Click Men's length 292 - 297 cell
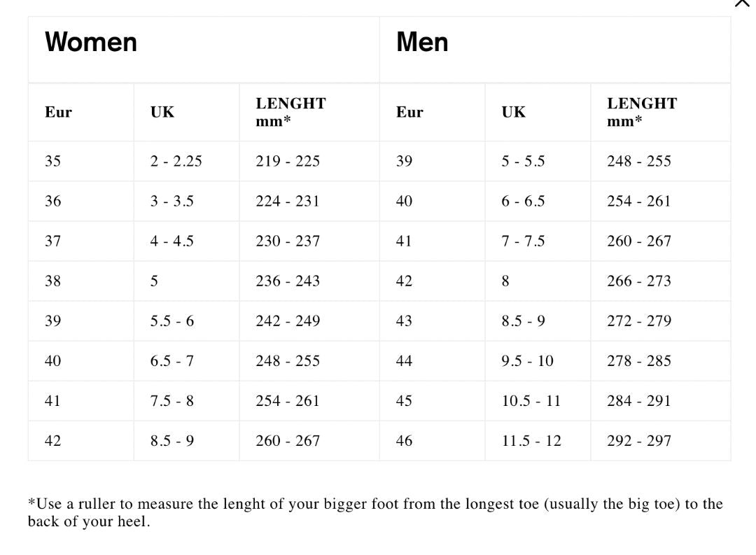 coord(638,440)
